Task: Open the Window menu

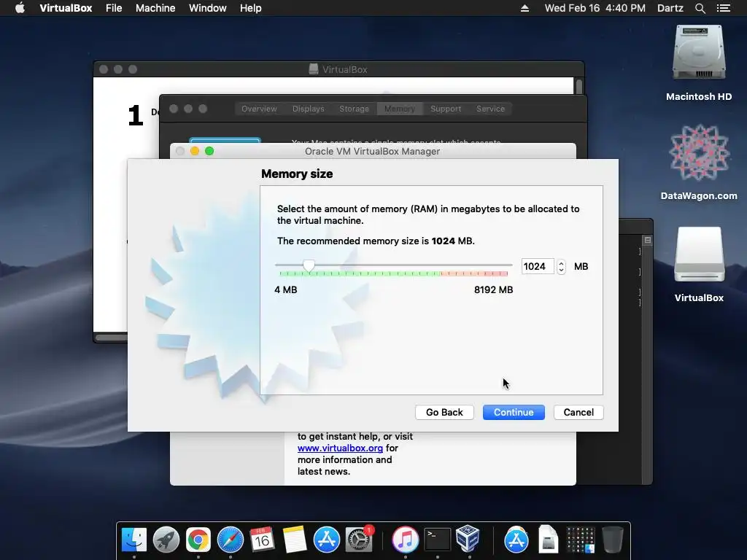Action: point(208,8)
